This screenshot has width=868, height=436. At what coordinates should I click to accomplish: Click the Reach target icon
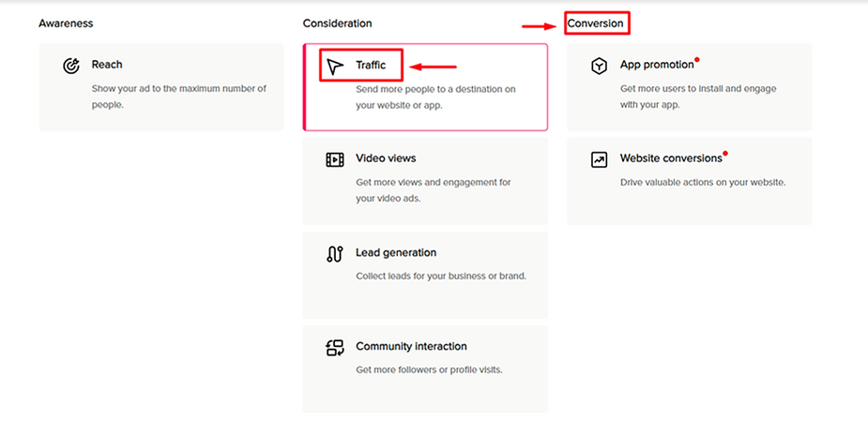pyautogui.click(x=71, y=66)
